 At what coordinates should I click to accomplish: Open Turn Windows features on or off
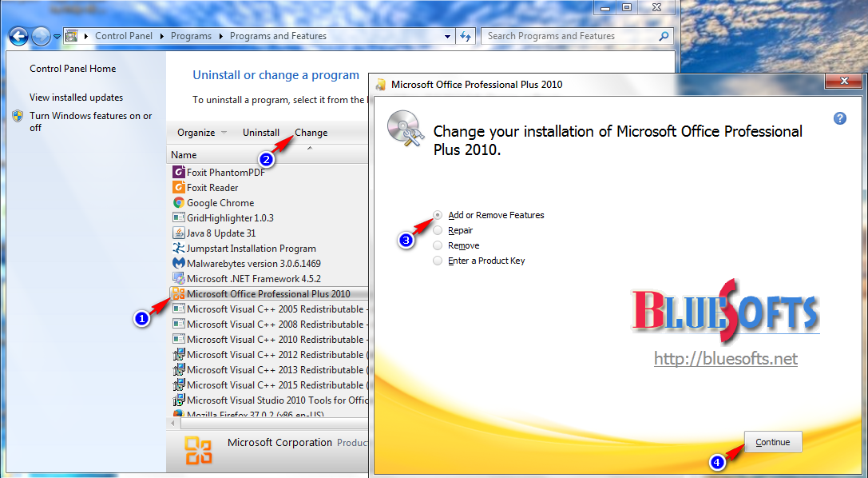tap(90, 121)
